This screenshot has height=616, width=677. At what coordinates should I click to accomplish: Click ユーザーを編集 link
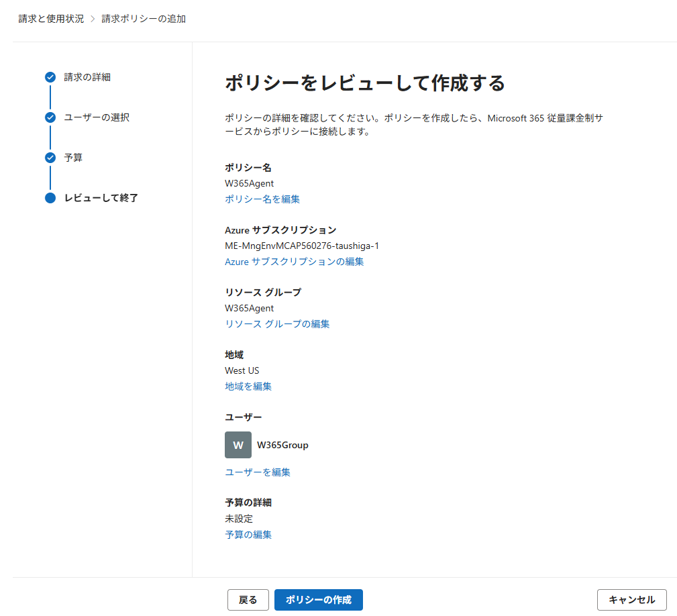(x=258, y=472)
